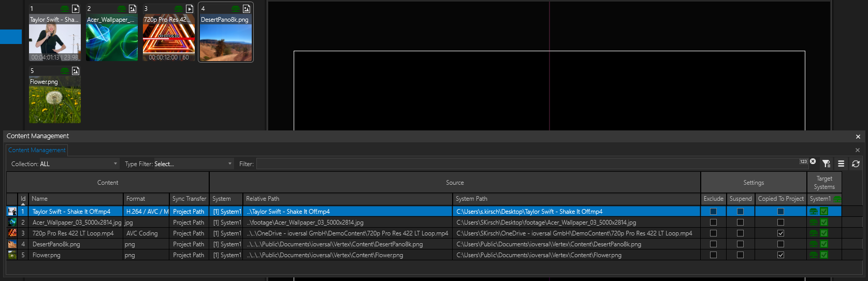
Task: Uncheck System1 target checkbox for Taylor Swift row
Action: (x=824, y=212)
